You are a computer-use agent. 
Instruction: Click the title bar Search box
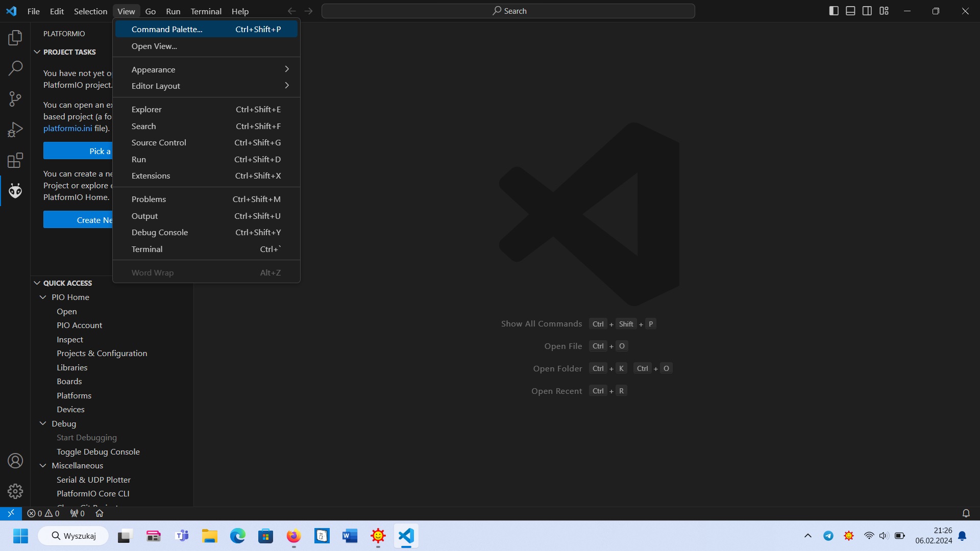508,11
